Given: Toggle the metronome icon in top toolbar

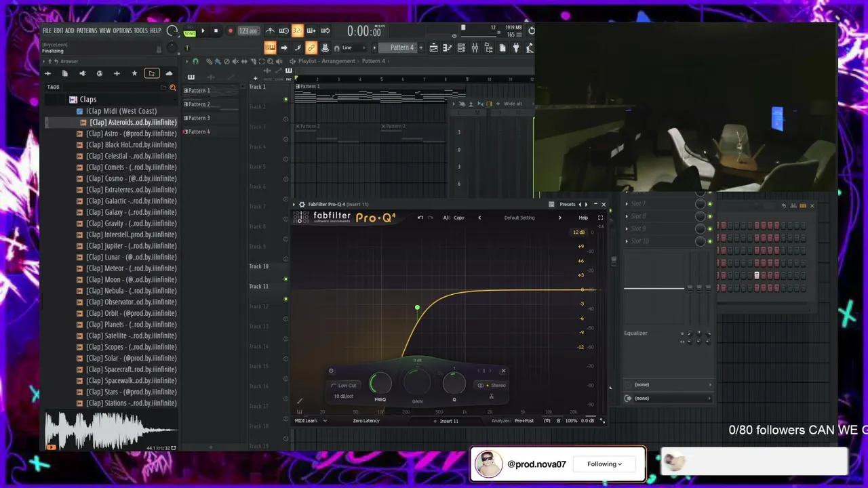Looking at the screenshot, I should coord(270,30).
